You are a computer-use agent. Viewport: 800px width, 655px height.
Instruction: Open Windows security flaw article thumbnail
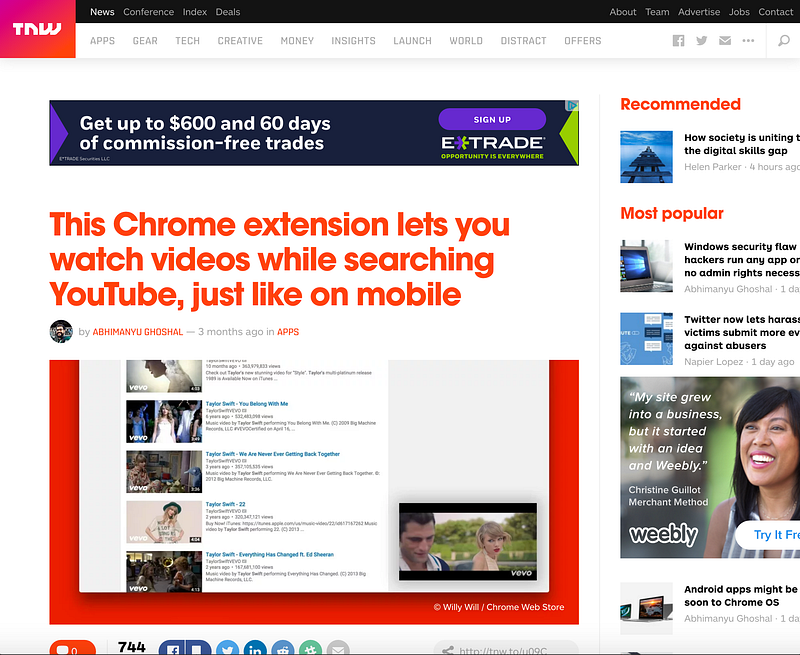pyautogui.click(x=646, y=266)
